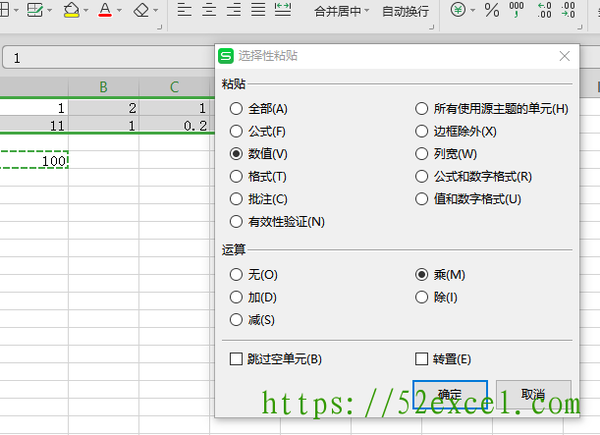
Task: Click the distributed alignment icon
Action: pyautogui.click(x=283, y=10)
